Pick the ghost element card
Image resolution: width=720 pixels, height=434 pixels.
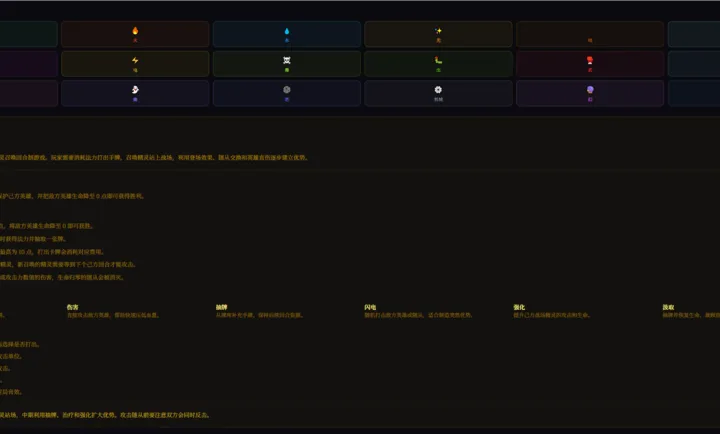(135, 93)
